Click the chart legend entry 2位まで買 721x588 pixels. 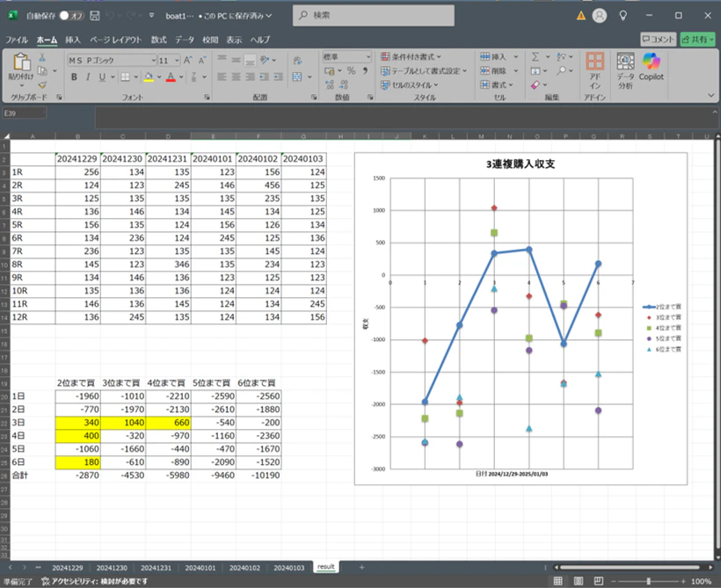662,307
